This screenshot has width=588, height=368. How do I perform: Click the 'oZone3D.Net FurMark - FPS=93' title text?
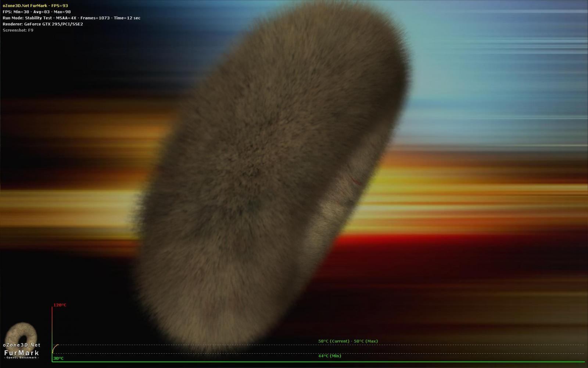(35, 6)
